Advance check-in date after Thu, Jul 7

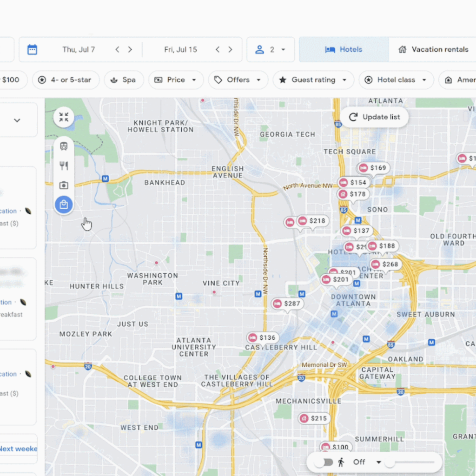pyautogui.click(x=130, y=49)
